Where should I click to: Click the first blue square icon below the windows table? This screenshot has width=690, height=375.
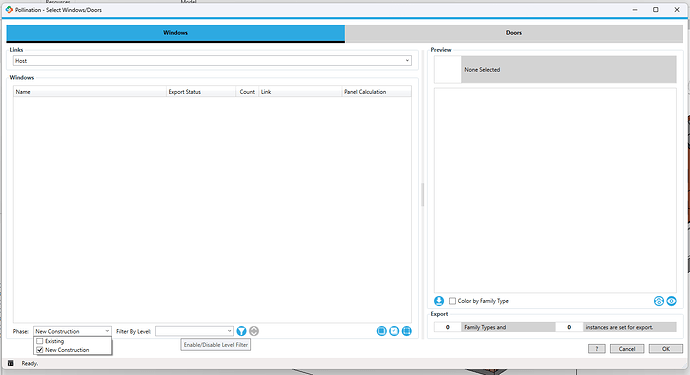[382, 331]
